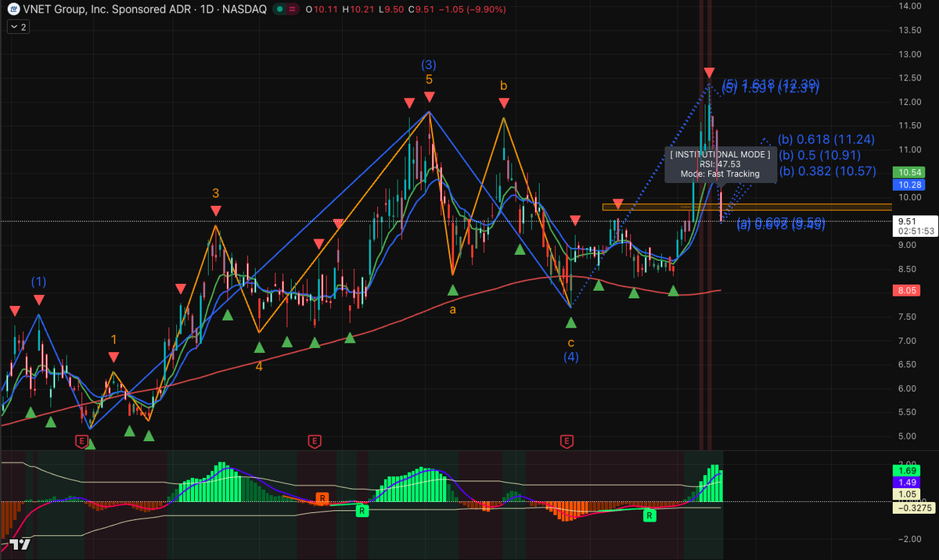Click the 1.05 oscillator band value label
This screenshot has width=939, height=560.
pyautogui.click(x=908, y=495)
